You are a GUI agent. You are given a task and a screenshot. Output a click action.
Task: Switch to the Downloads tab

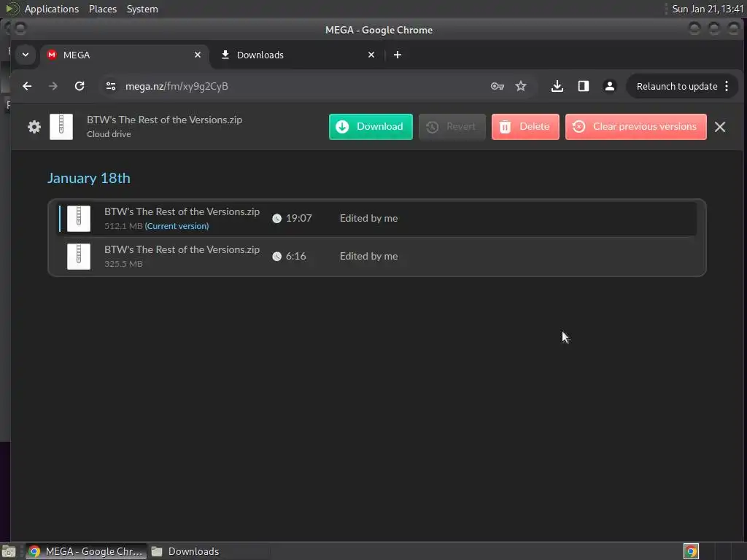tap(298, 55)
